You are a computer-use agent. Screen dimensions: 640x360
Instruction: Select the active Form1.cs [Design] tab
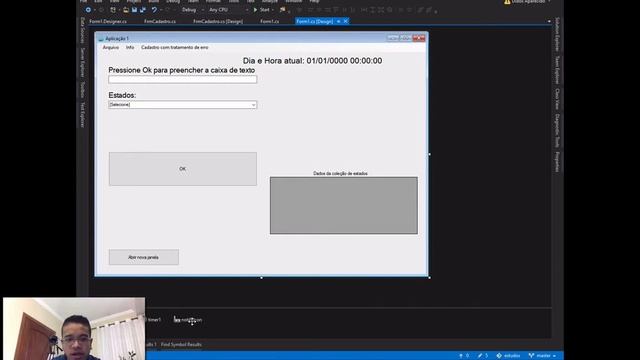[315, 21]
